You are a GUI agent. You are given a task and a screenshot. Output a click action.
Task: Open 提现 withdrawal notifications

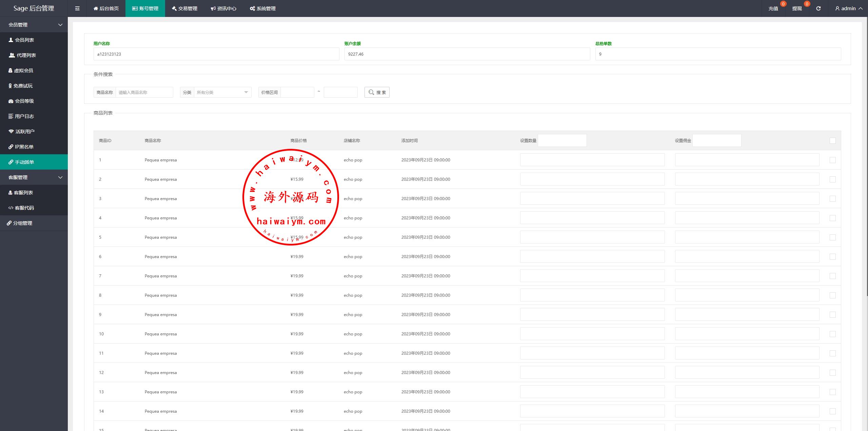(797, 8)
